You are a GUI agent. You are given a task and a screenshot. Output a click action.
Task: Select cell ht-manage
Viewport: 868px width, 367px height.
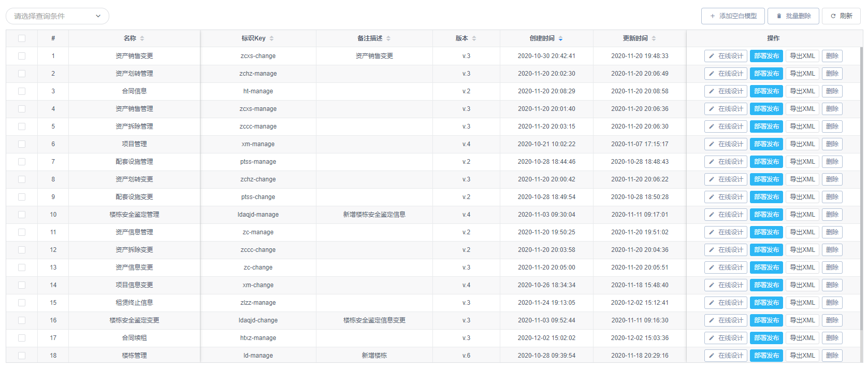click(x=258, y=91)
